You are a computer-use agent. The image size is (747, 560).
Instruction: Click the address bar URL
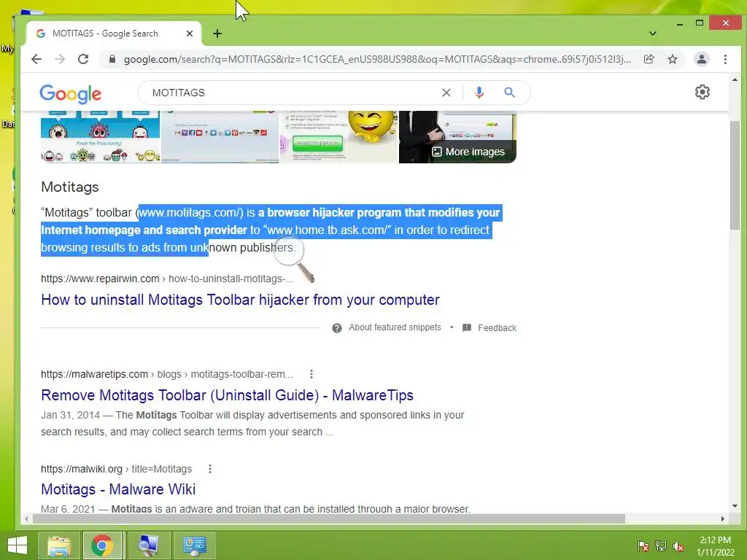coord(377,59)
